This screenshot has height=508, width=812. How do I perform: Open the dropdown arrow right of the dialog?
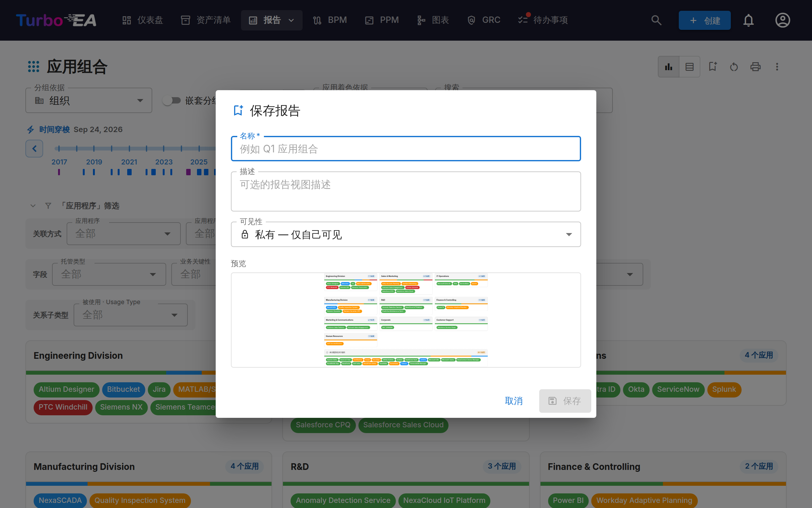630,275
